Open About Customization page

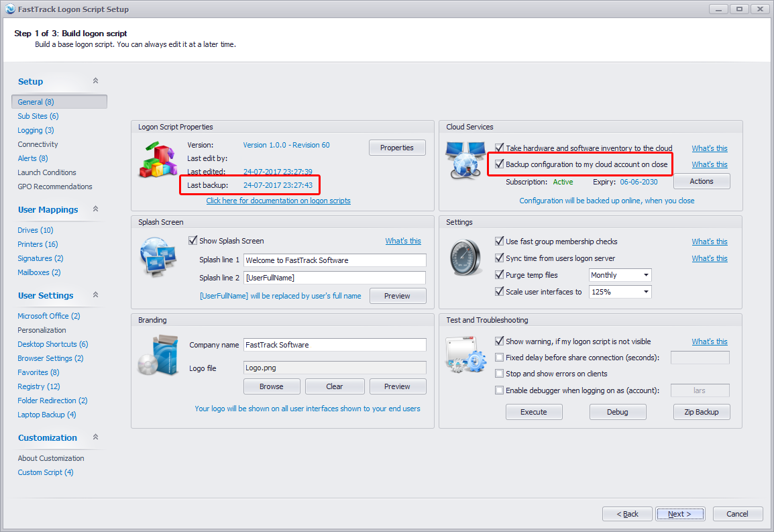51,458
